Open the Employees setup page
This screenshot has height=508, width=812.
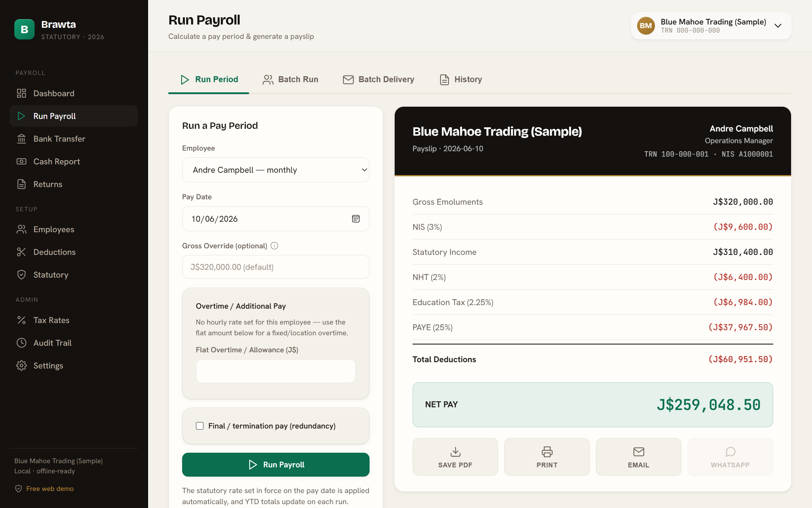73,229
